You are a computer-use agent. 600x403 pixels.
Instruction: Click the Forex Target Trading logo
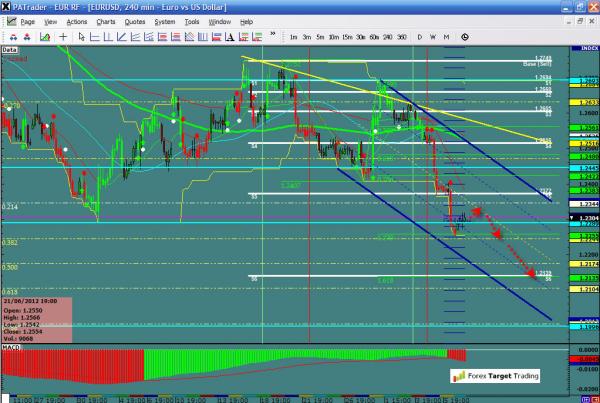tap(493, 376)
